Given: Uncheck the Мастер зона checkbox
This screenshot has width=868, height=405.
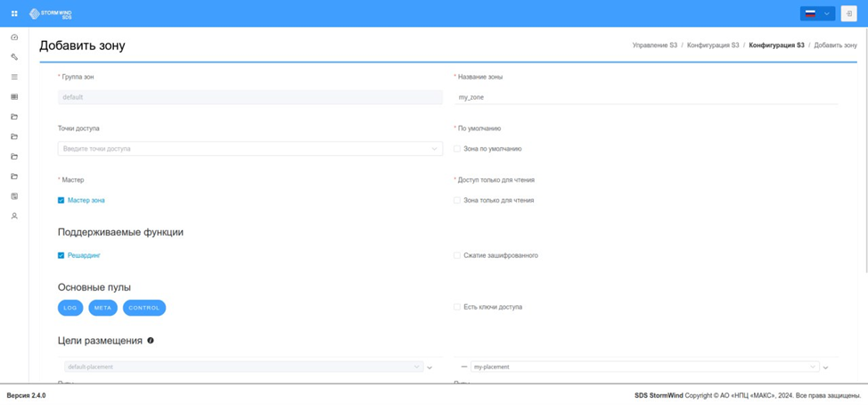Looking at the screenshot, I should (61, 201).
